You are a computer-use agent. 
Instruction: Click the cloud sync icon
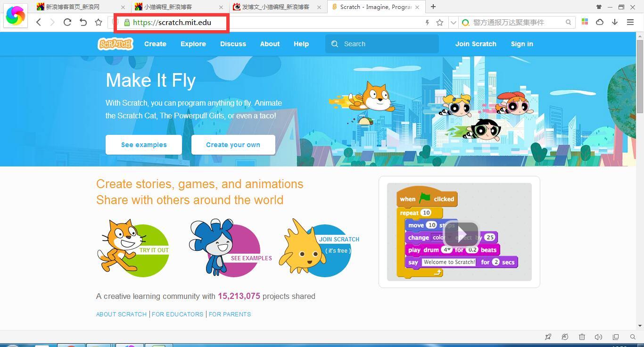[x=600, y=22]
